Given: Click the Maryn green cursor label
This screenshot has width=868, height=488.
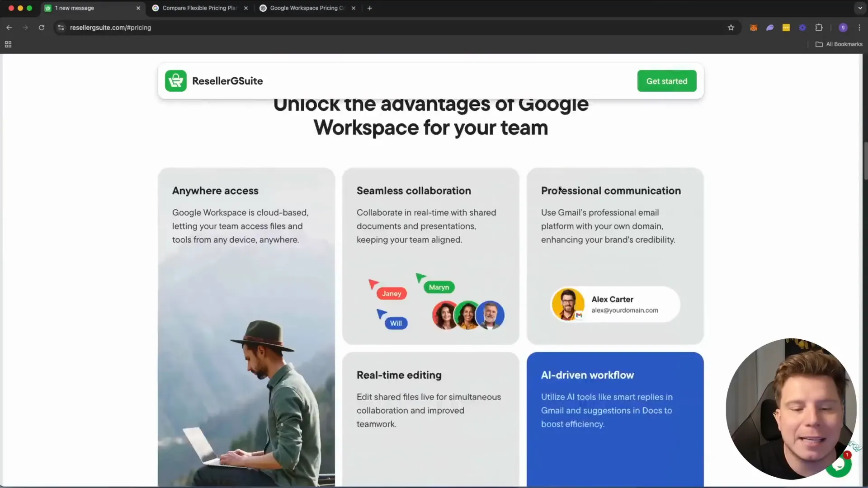Looking at the screenshot, I should pyautogui.click(x=439, y=287).
